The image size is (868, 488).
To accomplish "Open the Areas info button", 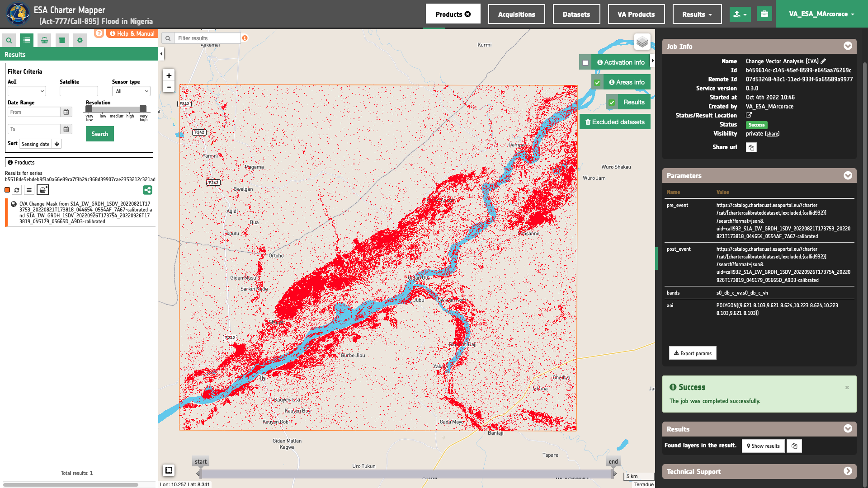I will (x=627, y=82).
